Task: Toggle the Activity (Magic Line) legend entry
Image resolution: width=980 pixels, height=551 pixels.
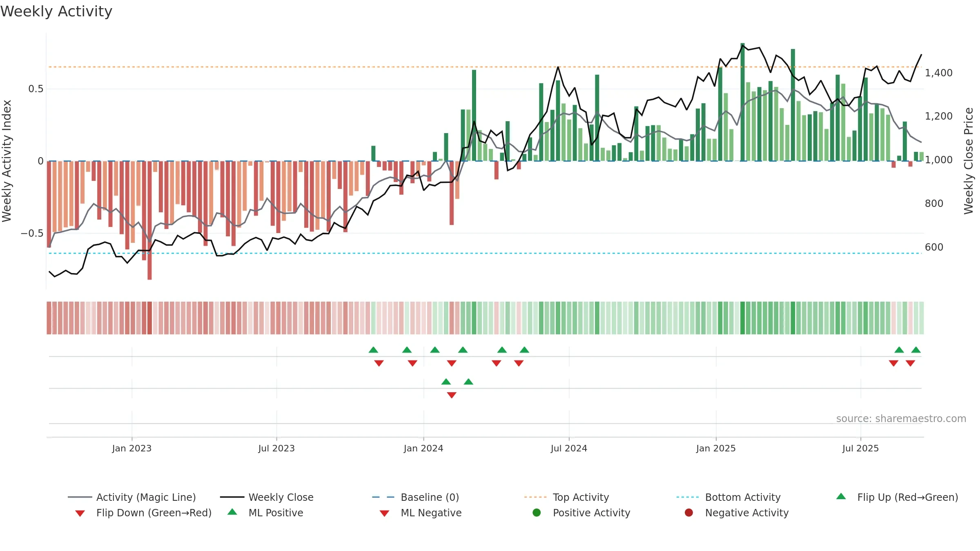Action: pyautogui.click(x=132, y=497)
